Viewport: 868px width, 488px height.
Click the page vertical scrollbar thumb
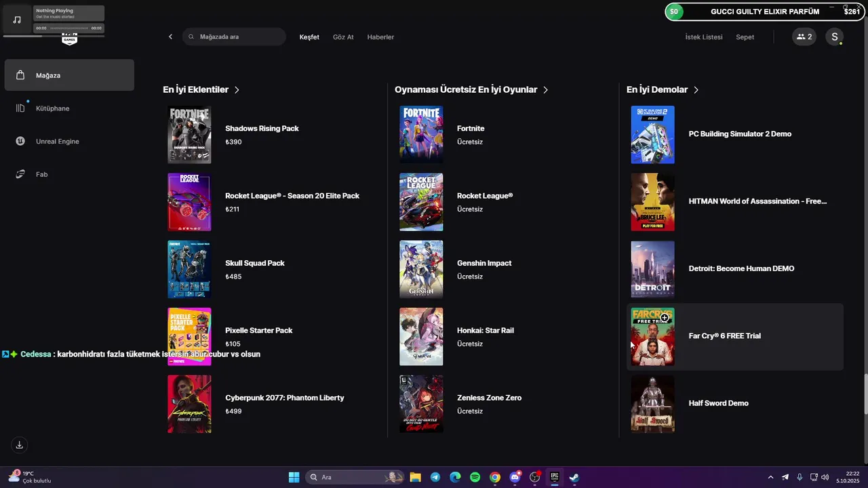click(865, 394)
